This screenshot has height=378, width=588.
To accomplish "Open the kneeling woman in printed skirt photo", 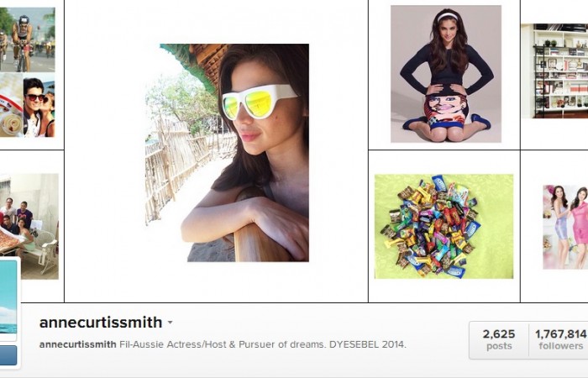I will click(x=446, y=74).
